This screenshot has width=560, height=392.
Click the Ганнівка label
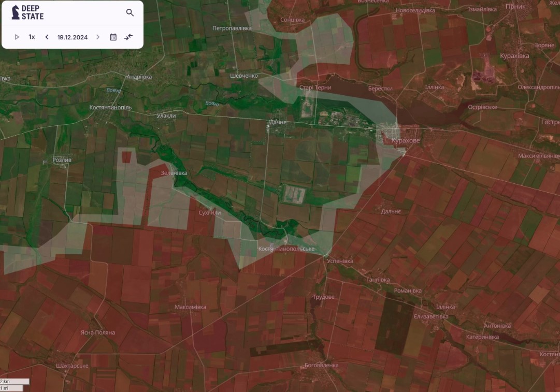click(x=378, y=280)
